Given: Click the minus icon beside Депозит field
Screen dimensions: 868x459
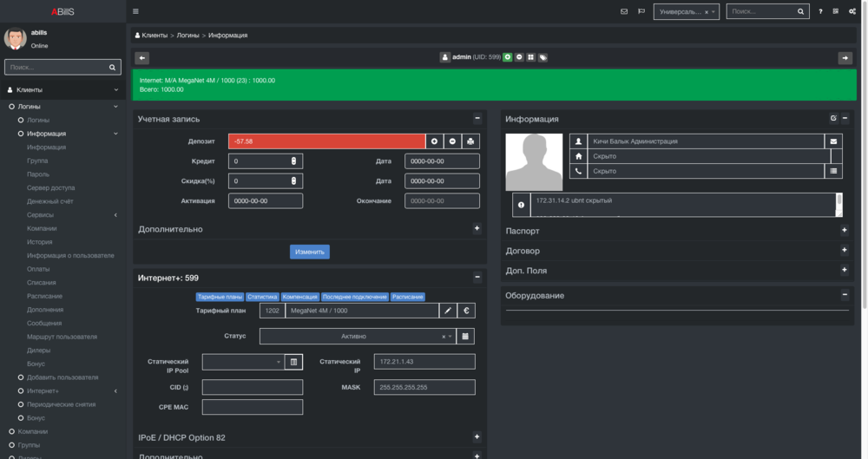Looking at the screenshot, I should point(452,141).
